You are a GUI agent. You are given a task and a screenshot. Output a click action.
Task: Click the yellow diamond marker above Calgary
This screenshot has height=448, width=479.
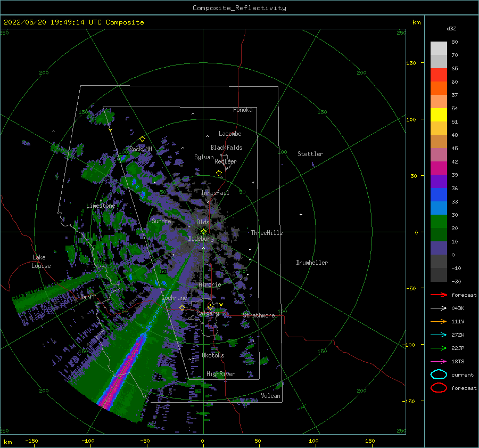(x=210, y=307)
